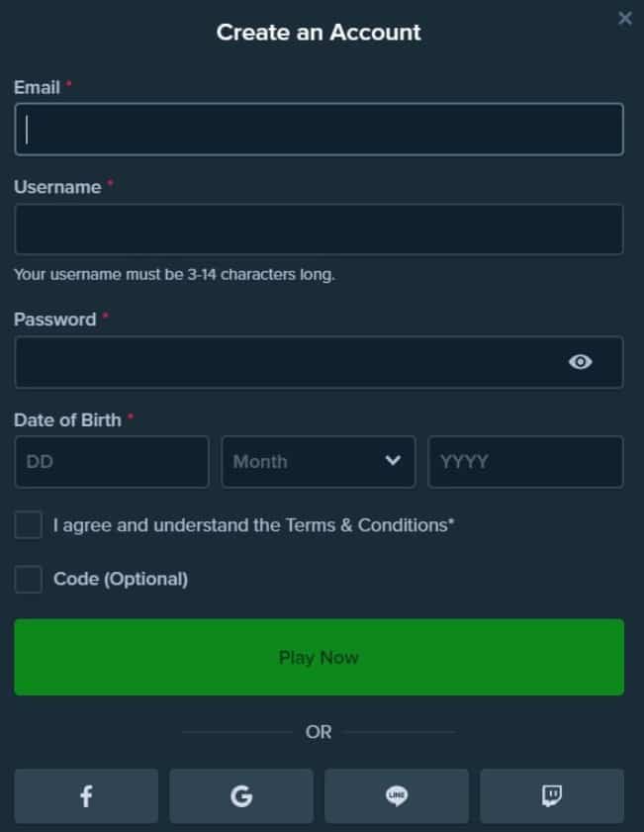Screen dimensions: 644x832
Task: Sign up with the Facebook icon
Action: tap(86, 795)
